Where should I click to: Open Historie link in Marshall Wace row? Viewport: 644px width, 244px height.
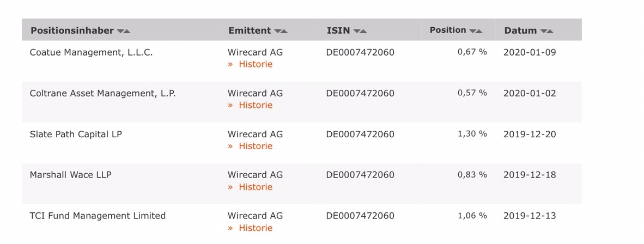[x=250, y=187]
